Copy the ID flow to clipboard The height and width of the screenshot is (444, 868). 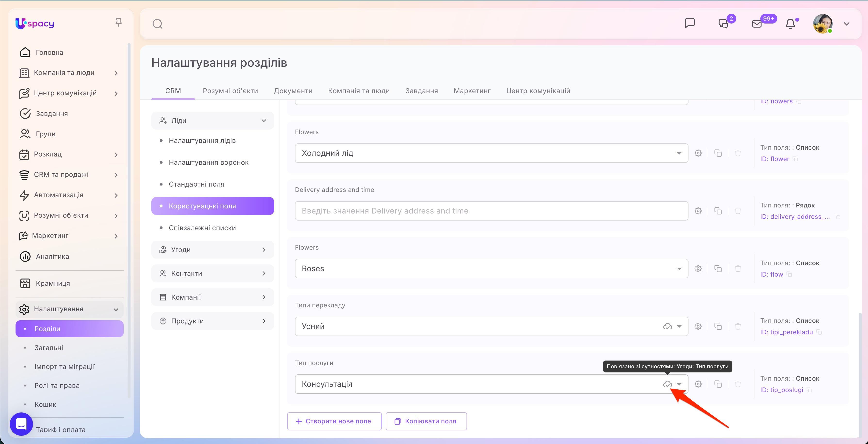click(x=789, y=274)
